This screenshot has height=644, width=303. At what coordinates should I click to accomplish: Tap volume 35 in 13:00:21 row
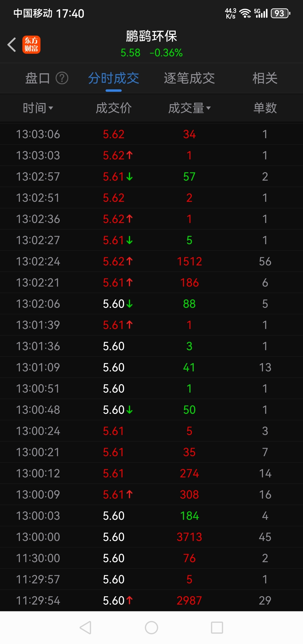point(189,452)
